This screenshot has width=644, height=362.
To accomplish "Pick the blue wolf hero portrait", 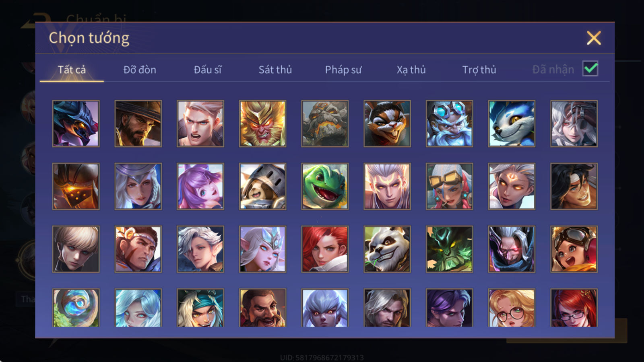I will 512,123.
